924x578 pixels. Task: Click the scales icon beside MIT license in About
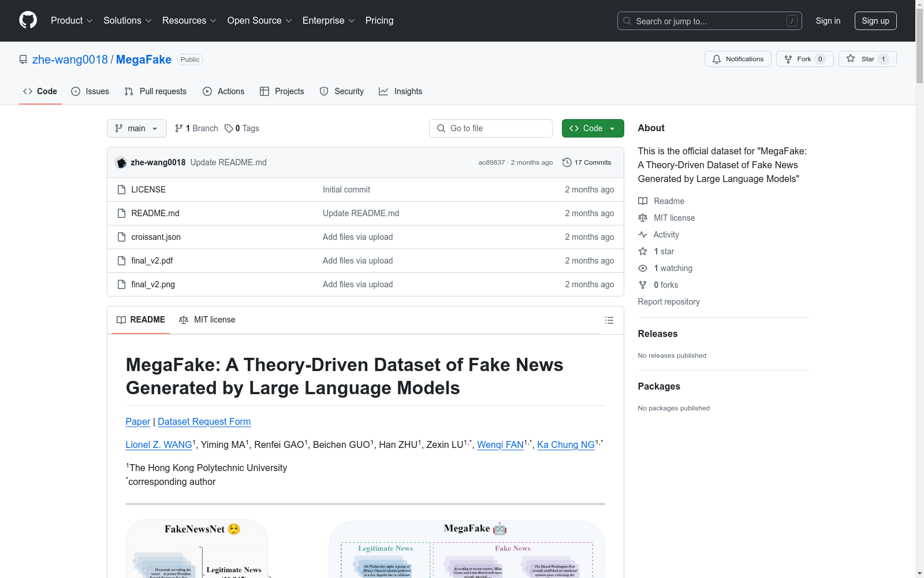click(643, 218)
